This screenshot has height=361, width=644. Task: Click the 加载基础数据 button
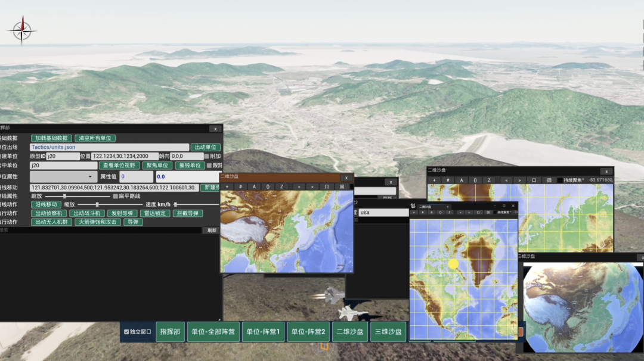[51, 138]
